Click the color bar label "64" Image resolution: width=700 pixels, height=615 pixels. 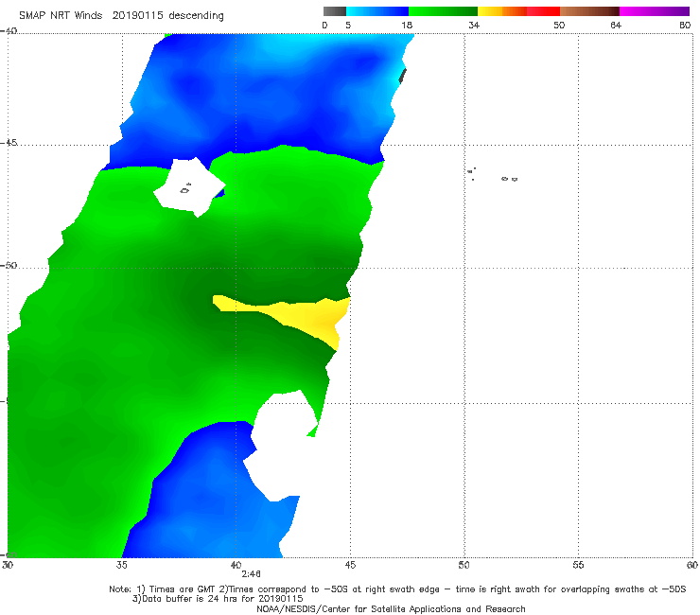click(616, 26)
